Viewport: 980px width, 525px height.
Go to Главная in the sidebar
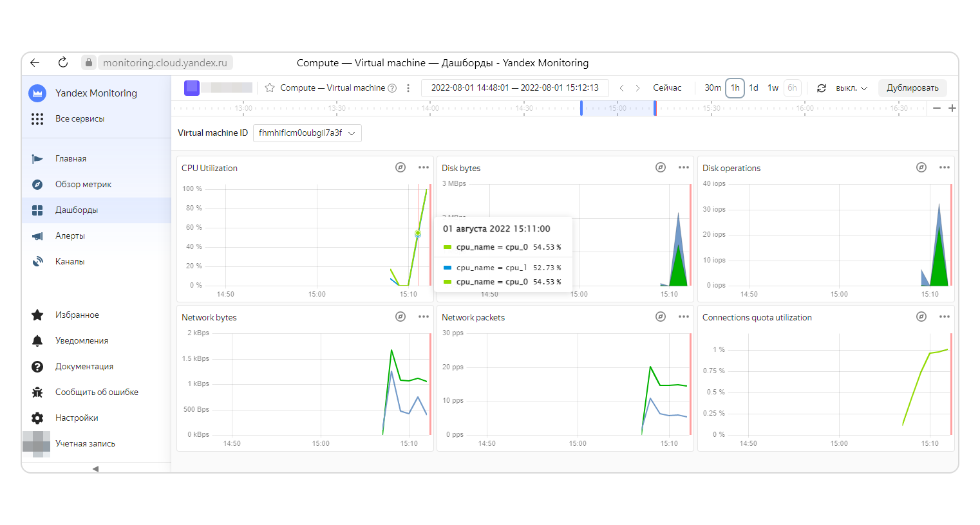click(97, 159)
